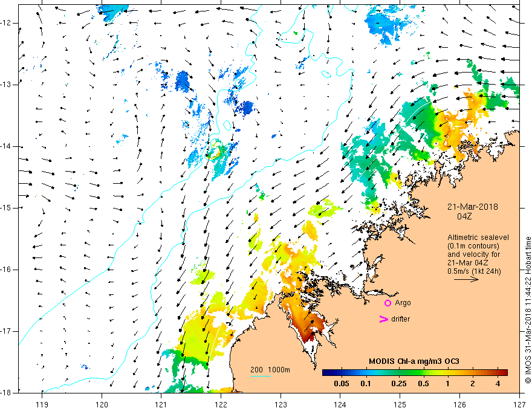Image resolution: width=532 pixels, height=411 pixels.
Task: Click the latitude axis label '-16'
Action: (x=7, y=270)
